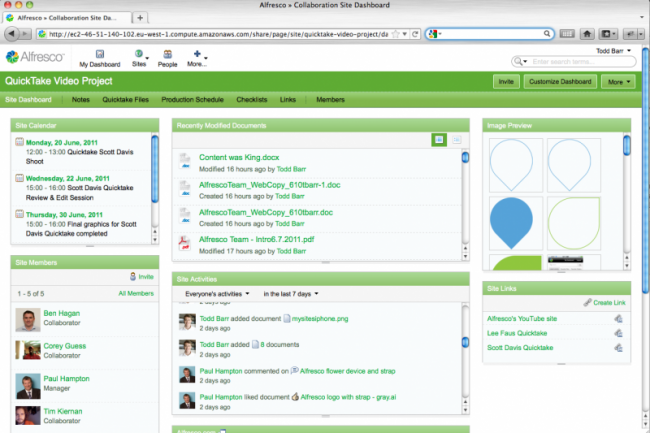The image size is (650, 433).
Task: Go to the Production Schedule tab
Action: [x=192, y=100]
